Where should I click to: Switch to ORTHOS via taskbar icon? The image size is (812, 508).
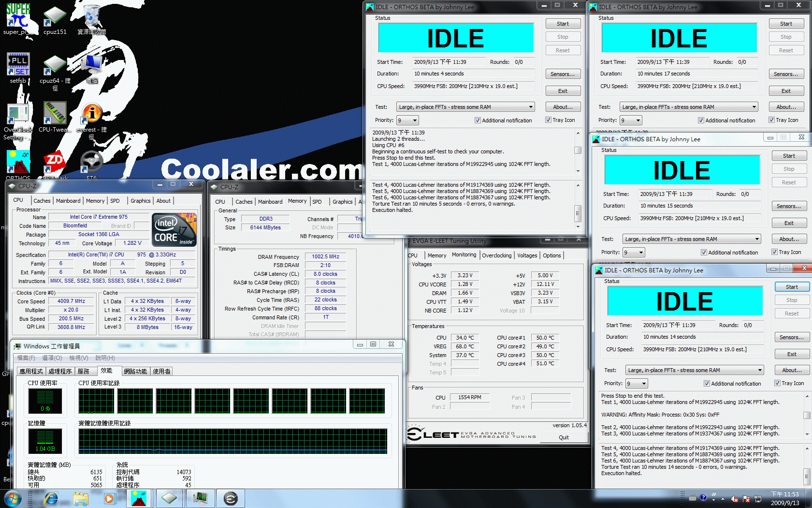tap(139, 498)
